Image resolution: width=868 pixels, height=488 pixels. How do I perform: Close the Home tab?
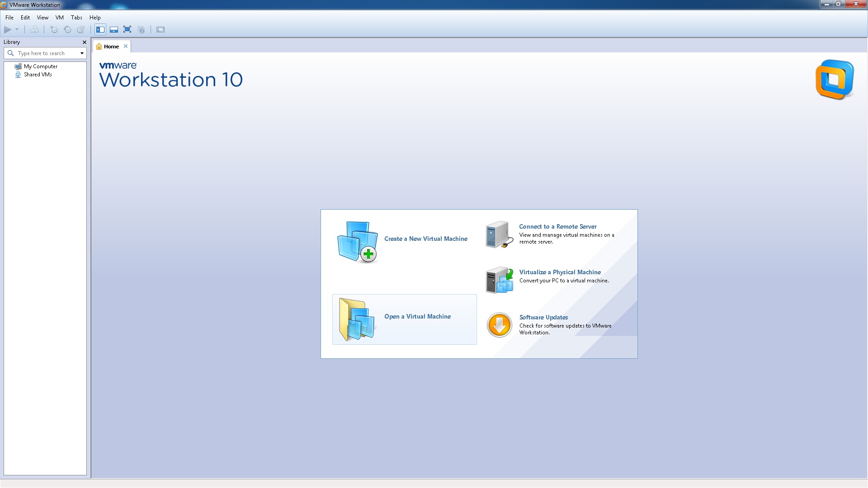click(x=126, y=46)
